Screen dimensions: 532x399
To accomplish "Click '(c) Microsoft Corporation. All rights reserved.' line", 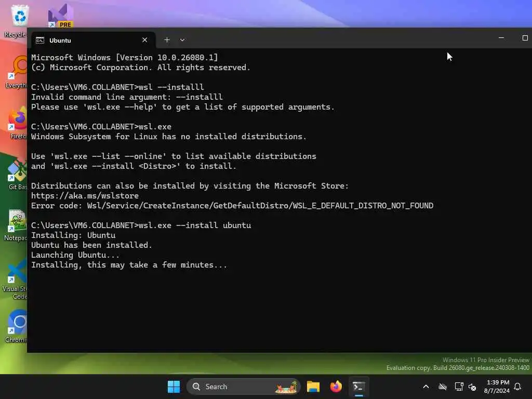I will [x=141, y=67].
